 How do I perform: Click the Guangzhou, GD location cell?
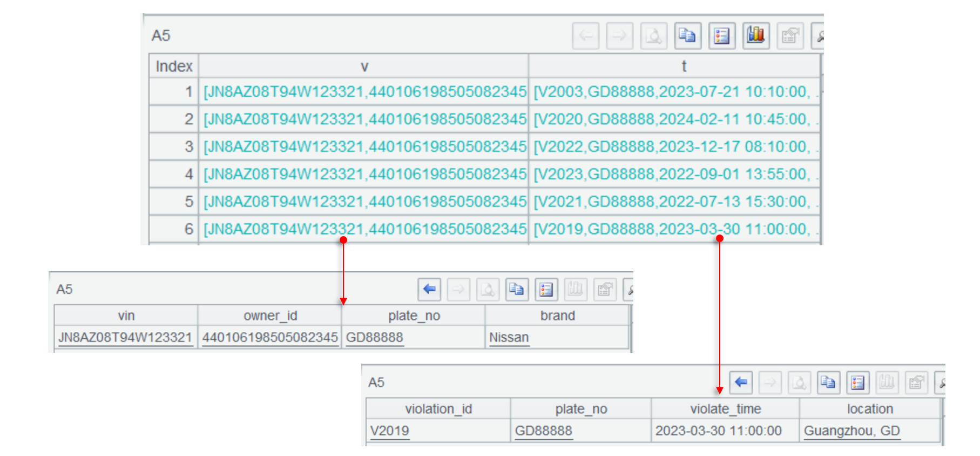click(851, 431)
